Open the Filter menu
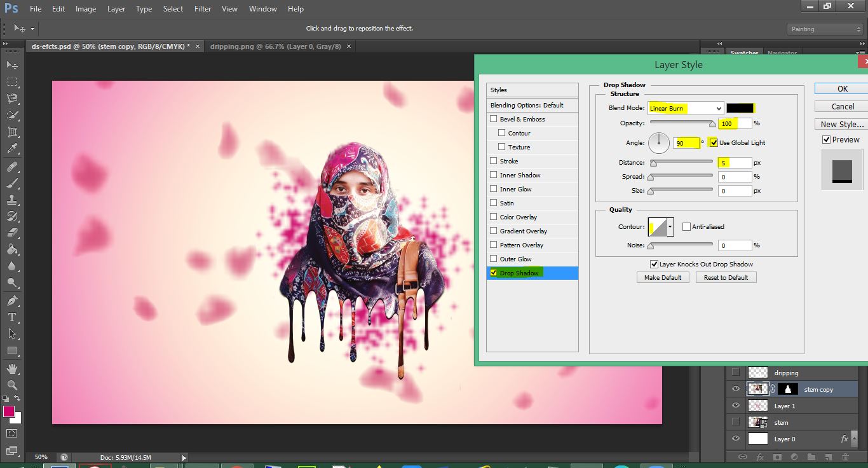Image resolution: width=868 pixels, height=468 pixels. pos(203,9)
